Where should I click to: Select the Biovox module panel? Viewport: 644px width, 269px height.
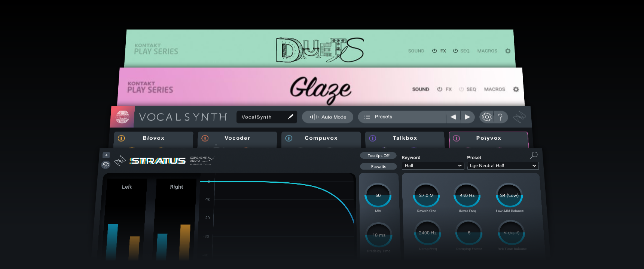pos(153,140)
